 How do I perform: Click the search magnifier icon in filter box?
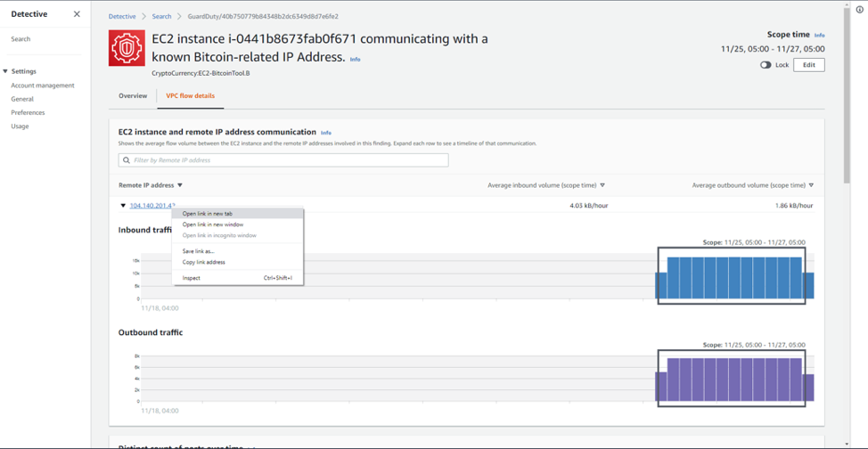pyautogui.click(x=126, y=160)
